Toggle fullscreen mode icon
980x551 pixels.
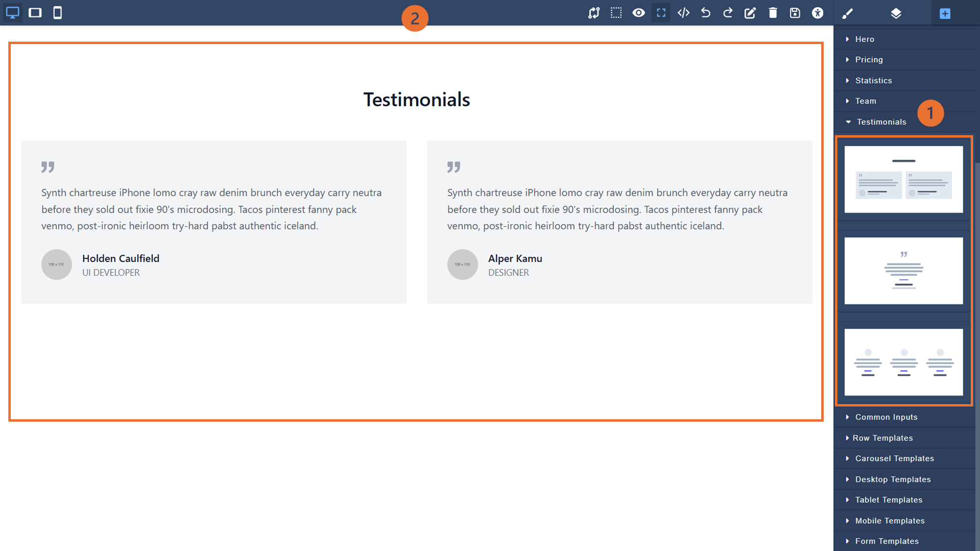661,13
